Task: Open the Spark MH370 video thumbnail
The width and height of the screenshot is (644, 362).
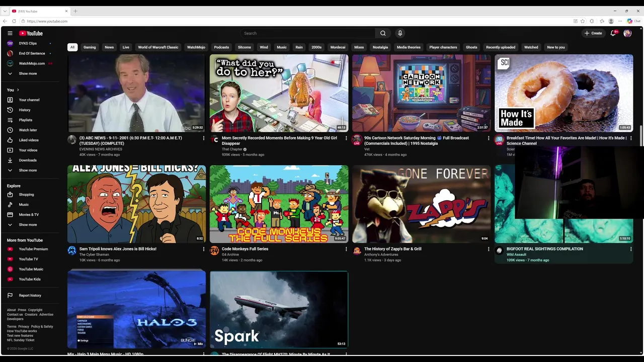Action: pyautogui.click(x=279, y=310)
